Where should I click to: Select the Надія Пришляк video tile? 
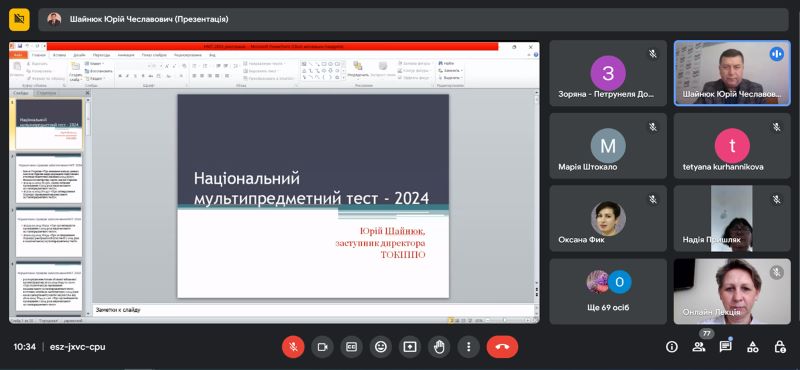[732, 218]
